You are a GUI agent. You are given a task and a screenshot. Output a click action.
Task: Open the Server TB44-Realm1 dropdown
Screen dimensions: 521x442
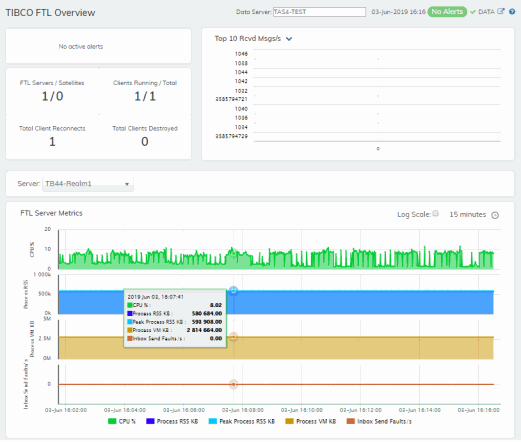point(88,184)
